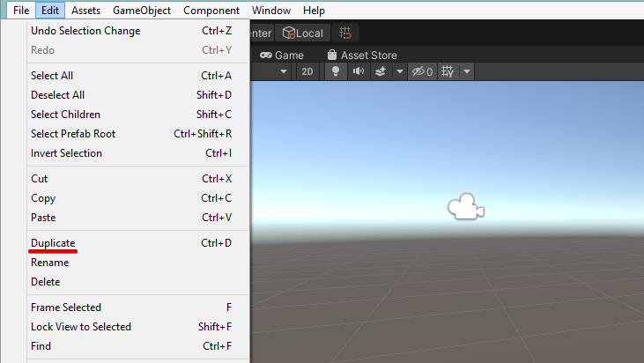Viewport: 644px width, 363px height.
Task: Switch to the Game tab
Action: pyautogui.click(x=282, y=55)
